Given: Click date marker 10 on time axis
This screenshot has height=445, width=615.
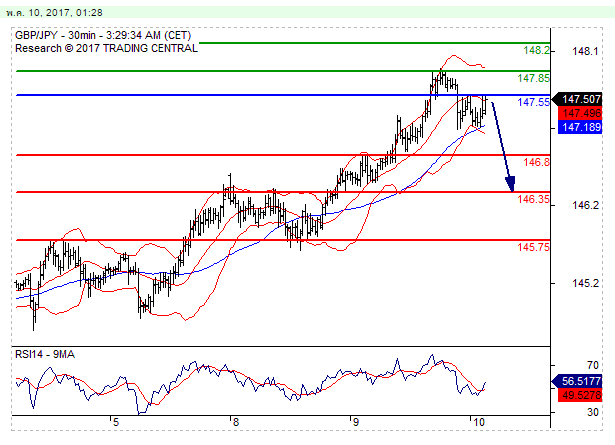Looking at the screenshot, I should tap(478, 424).
